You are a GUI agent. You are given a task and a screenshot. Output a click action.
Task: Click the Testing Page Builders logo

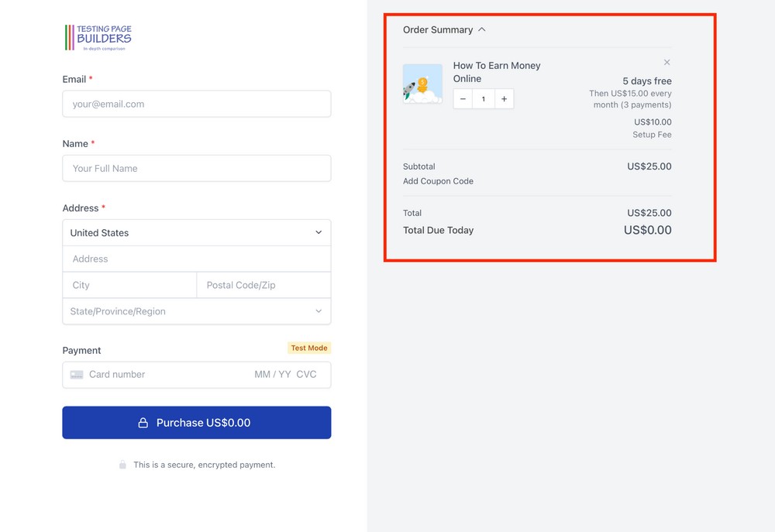click(98, 36)
